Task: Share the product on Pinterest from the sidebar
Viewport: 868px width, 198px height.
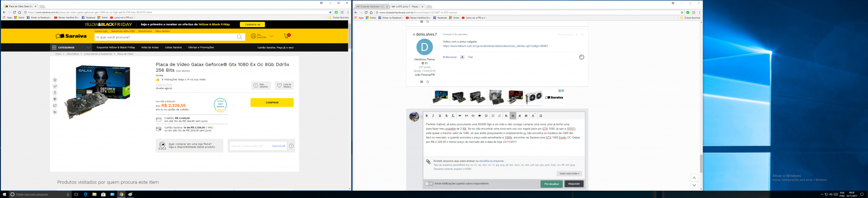Action: coord(55,99)
